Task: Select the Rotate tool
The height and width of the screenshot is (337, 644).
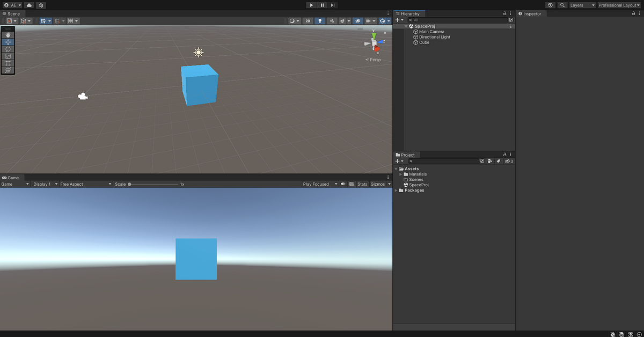Action: click(x=8, y=49)
